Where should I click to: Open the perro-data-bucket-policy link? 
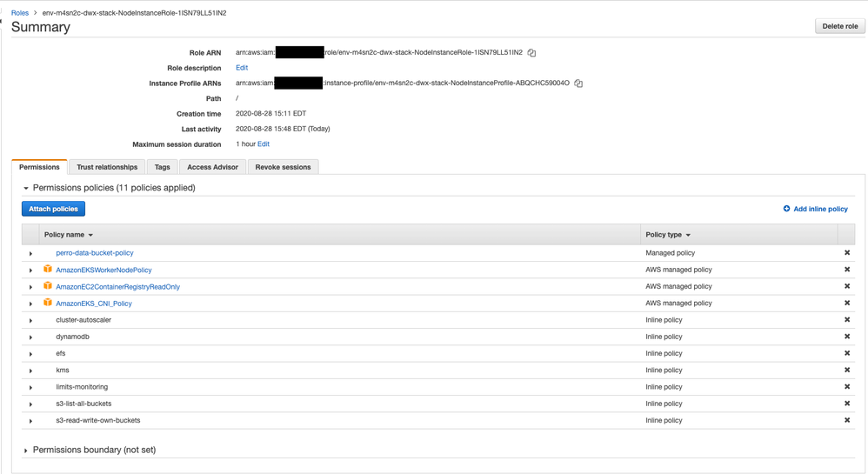(x=95, y=252)
